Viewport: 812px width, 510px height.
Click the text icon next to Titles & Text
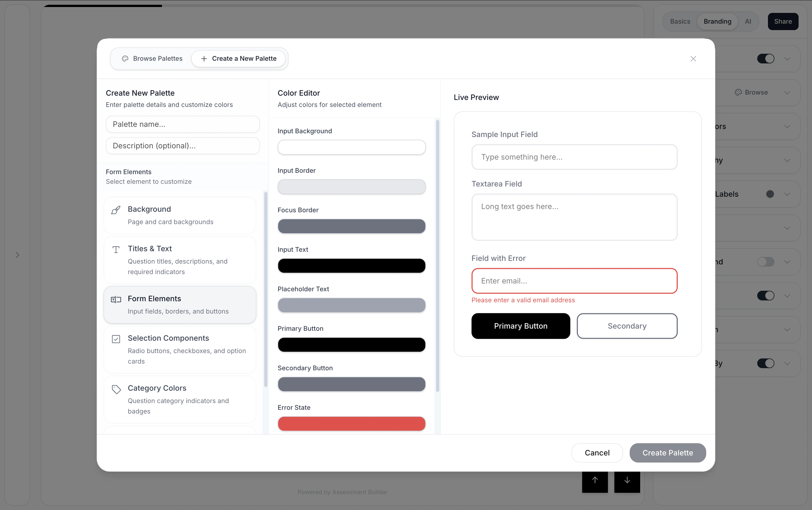click(116, 250)
